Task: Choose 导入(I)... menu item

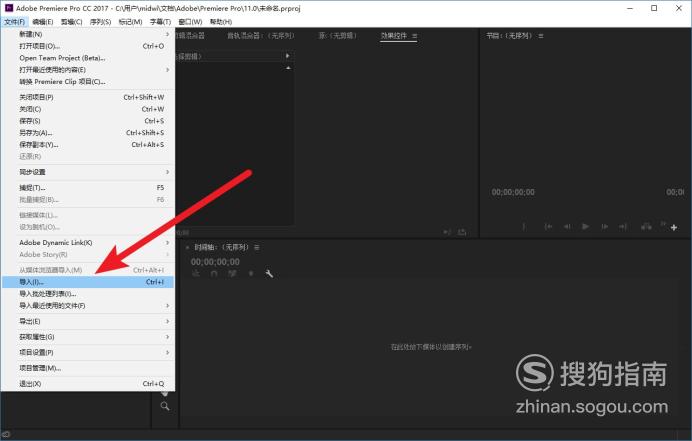Action: 88,282
